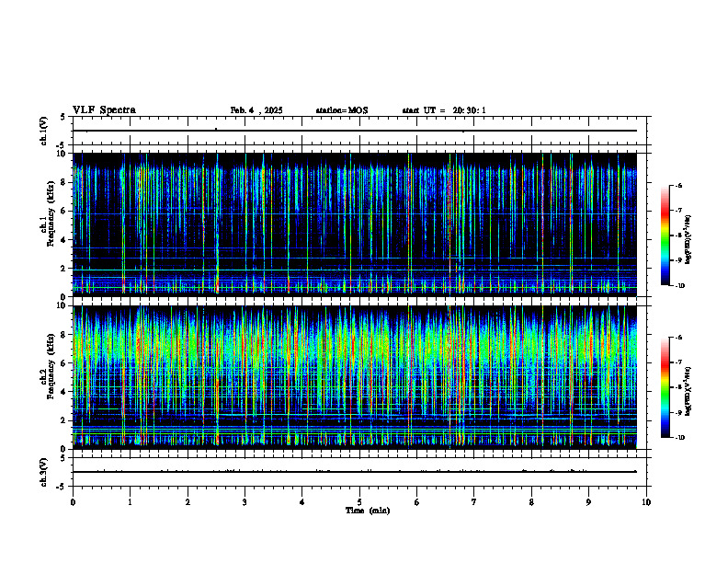Click the time axis tick label "8"
Viewport: 728px width, 563px height.
point(531,502)
